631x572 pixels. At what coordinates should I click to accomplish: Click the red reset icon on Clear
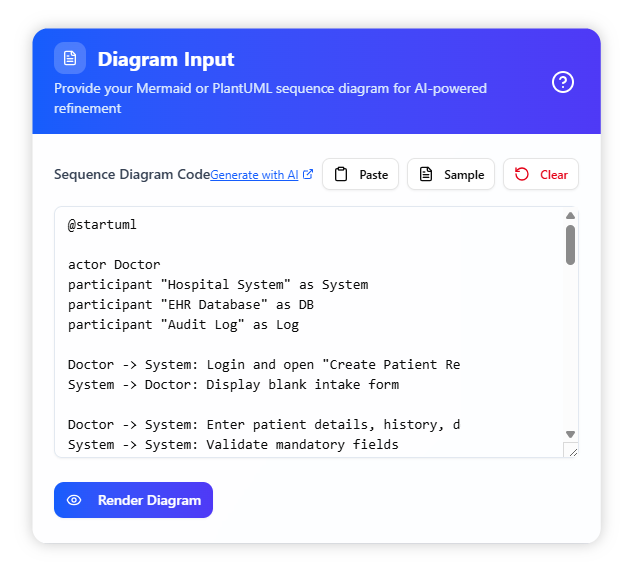point(522,174)
